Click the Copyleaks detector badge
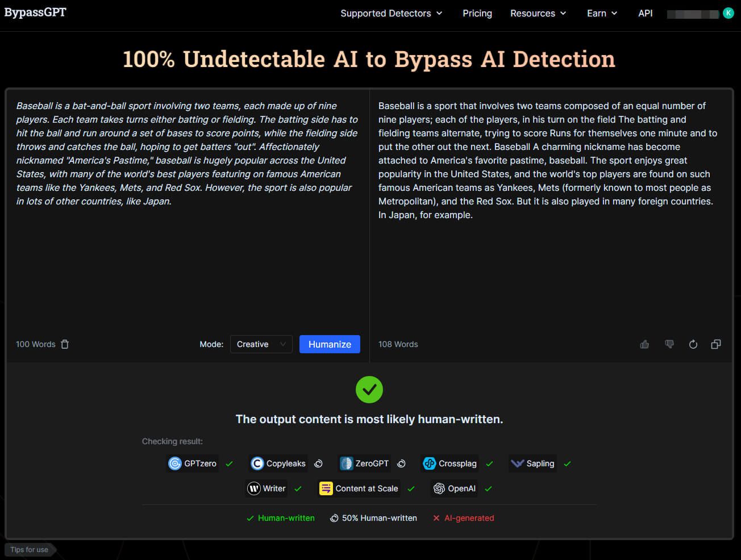 (x=278, y=463)
